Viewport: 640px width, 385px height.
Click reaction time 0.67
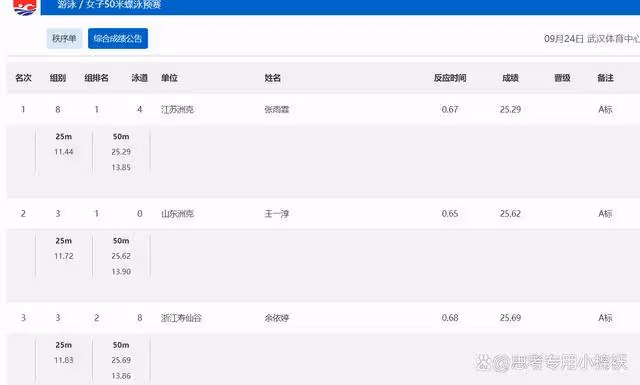coord(450,109)
